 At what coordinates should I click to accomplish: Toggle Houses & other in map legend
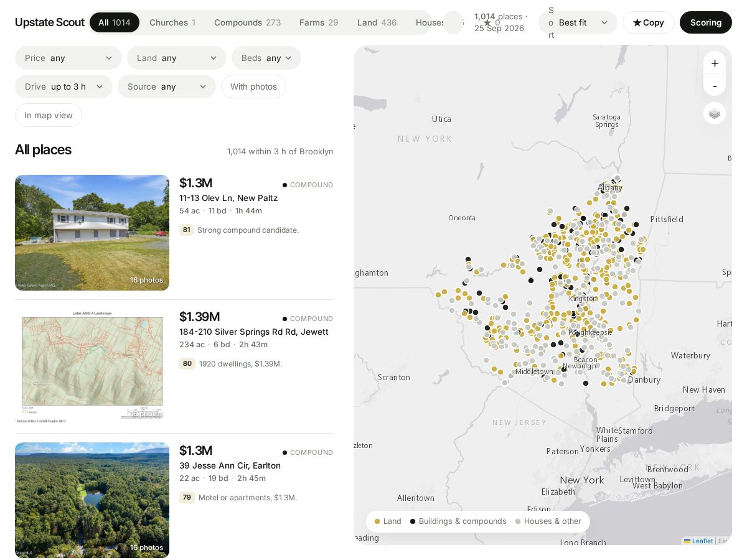(x=548, y=521)
